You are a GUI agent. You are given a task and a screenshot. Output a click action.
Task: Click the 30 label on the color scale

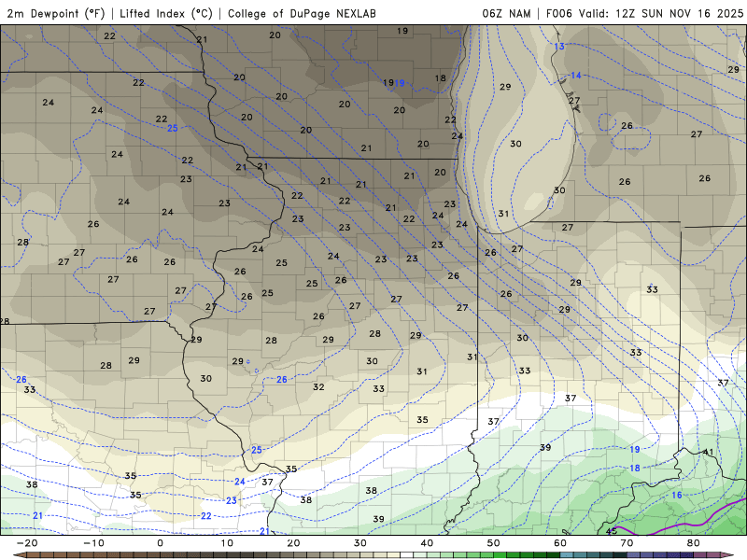pyautogui.click(x=360, y=543)
